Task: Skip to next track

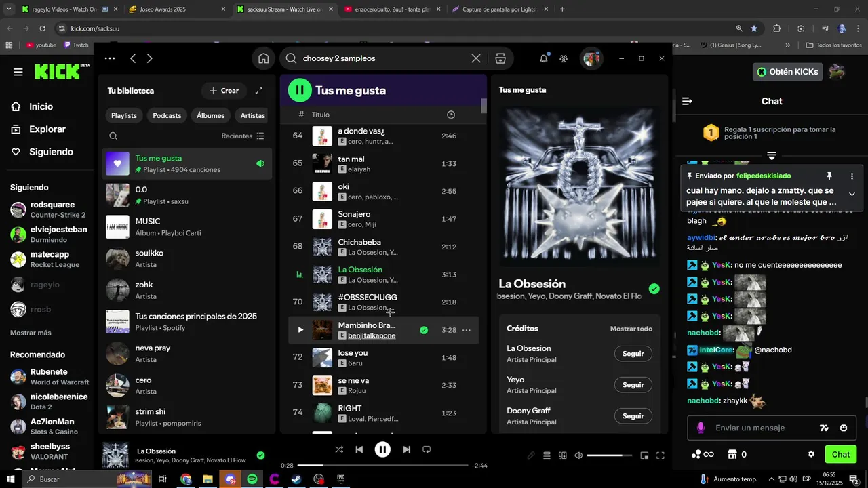Action: coord(406,449)
